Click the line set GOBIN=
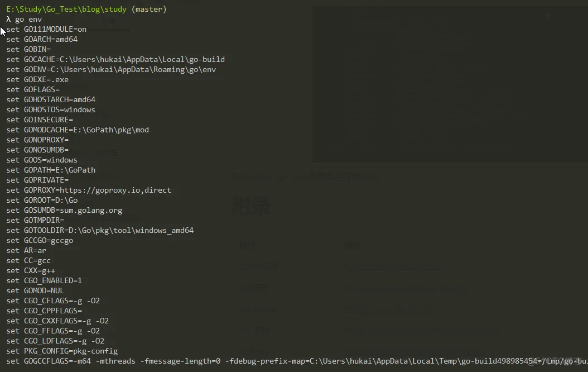The image size is (588, 372). (x=28, y=49)
